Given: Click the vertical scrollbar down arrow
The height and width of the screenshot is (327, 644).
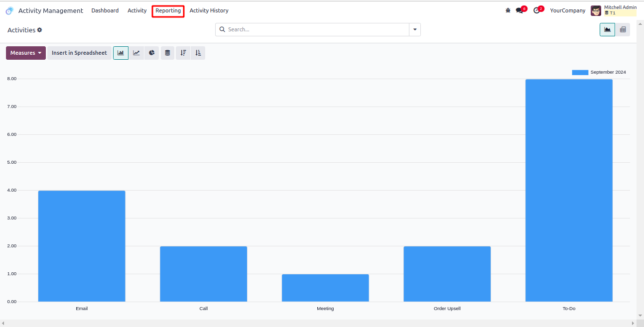Looking at the screenshot, I should click(641, 316).
